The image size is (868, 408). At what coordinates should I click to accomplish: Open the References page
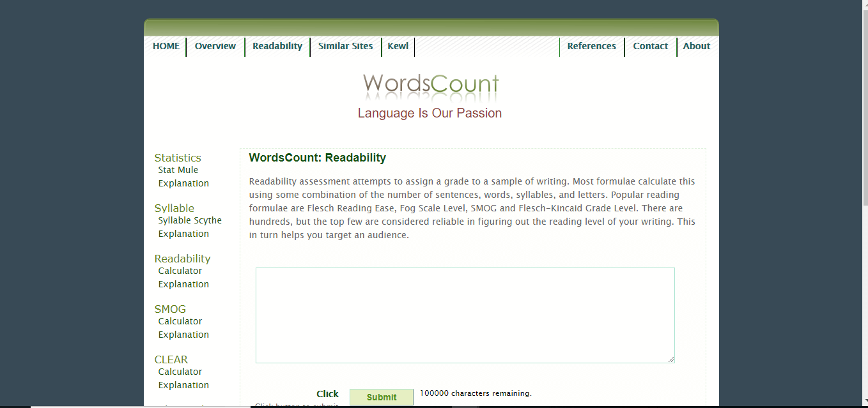click(591, 46)
